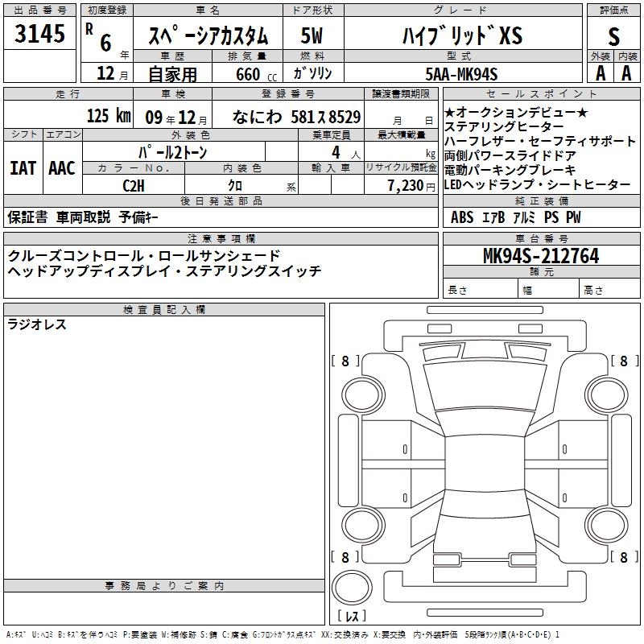Click chassis number MK94S-212764
Viewport: 644px width, 644px height.
point(541,256)
